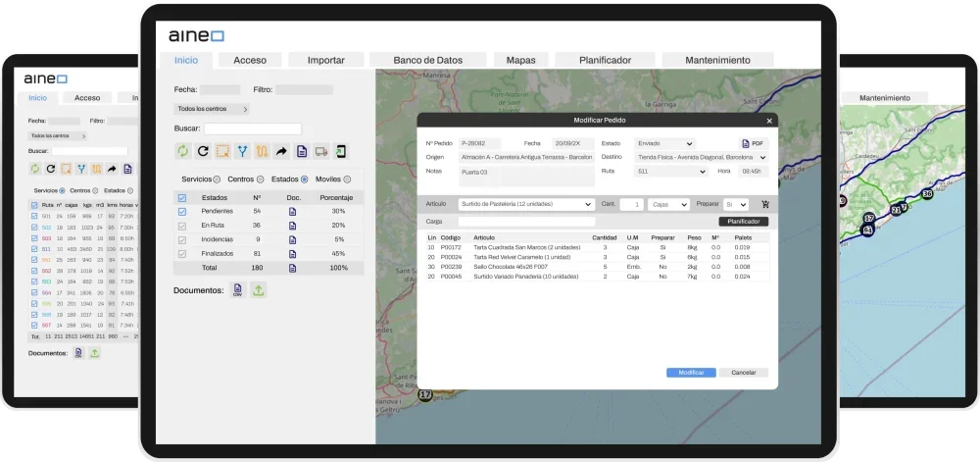Expand Todos los centros in left window

58,135
